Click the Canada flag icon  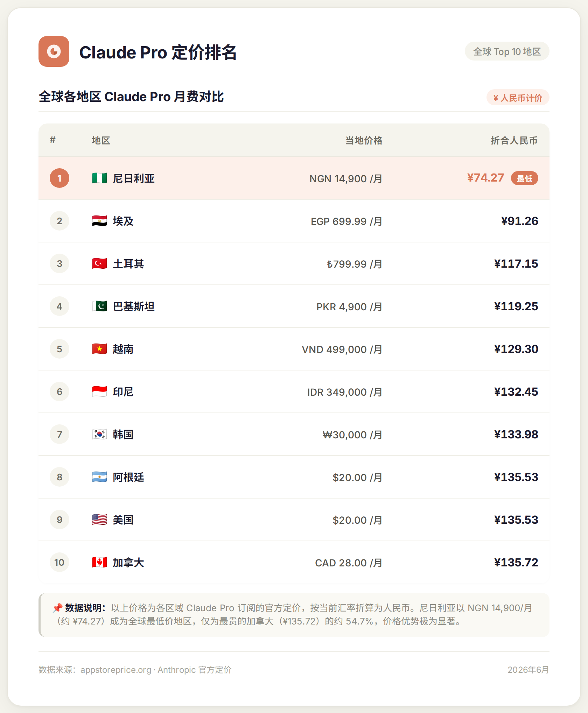click(x=99, y=563)
